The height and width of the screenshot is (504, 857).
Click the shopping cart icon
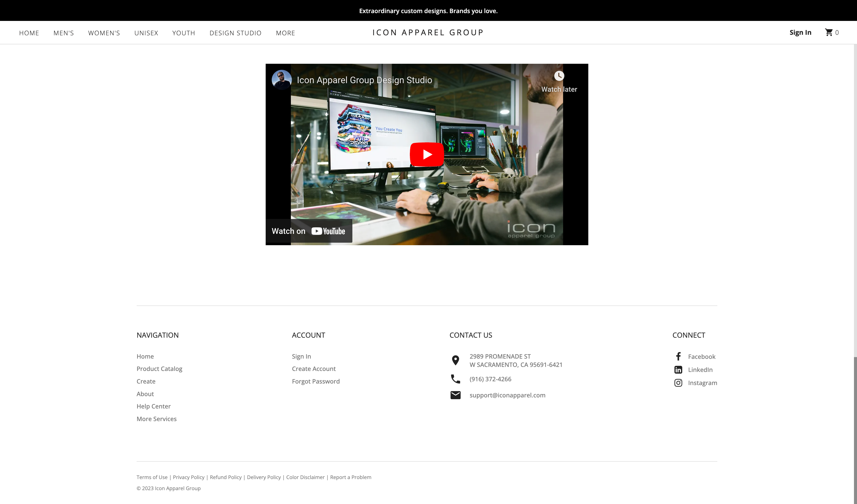829,33
